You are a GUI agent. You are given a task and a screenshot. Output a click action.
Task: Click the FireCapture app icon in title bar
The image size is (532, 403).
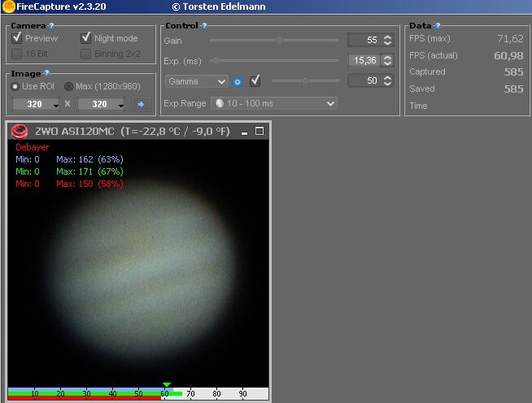click(8, 6)
